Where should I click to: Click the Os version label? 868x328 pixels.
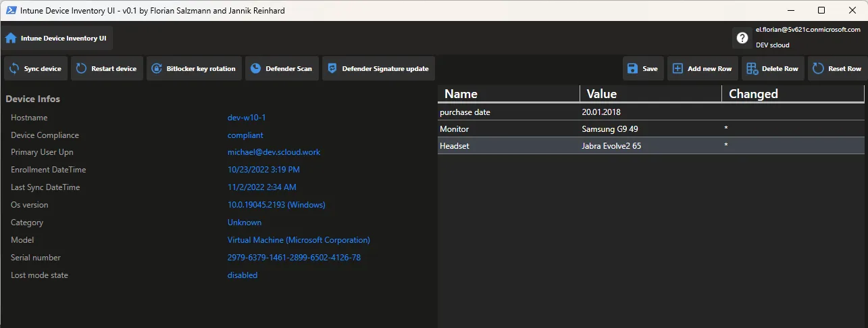point(30,205)
